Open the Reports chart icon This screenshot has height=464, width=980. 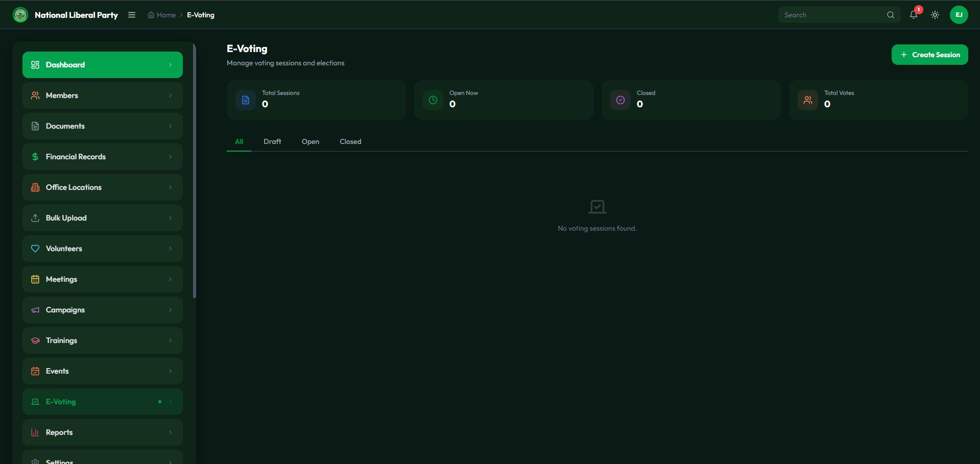(x=35, y=432)
